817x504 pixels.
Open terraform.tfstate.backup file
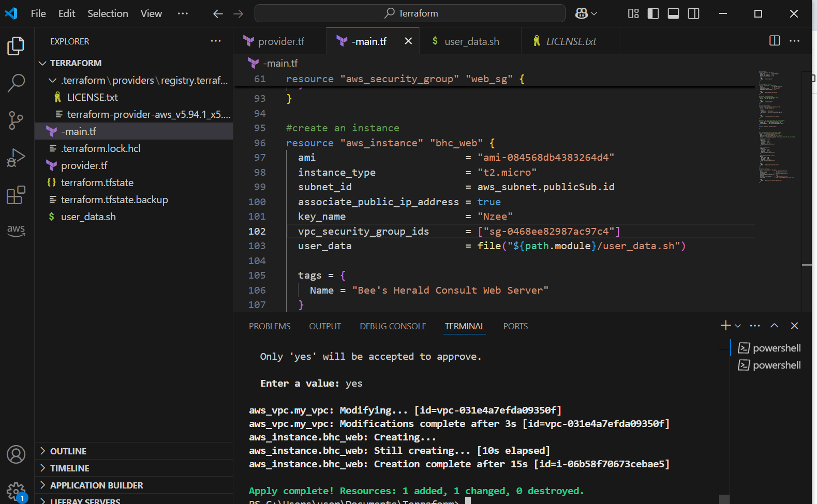point(133,200)
